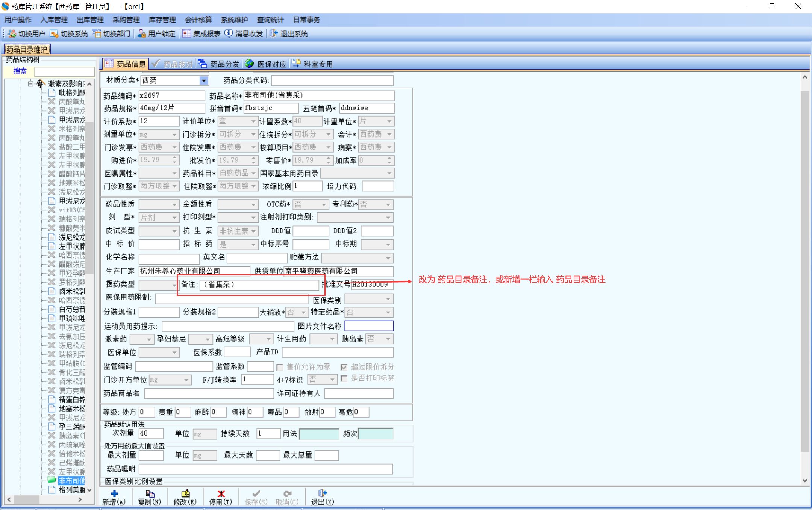This screenshot has height=510, width=812.
Task: Click the 用户锁定 lock icon
Action: tap(142, 34)
